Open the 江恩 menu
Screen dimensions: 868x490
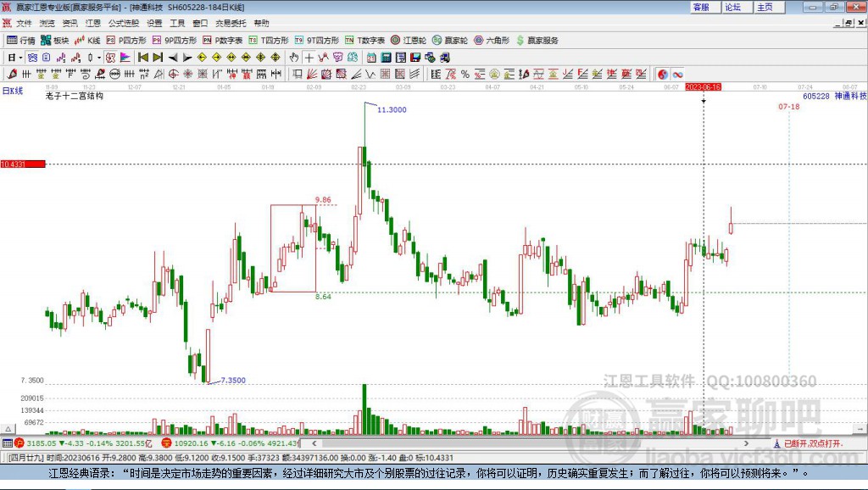93,23
